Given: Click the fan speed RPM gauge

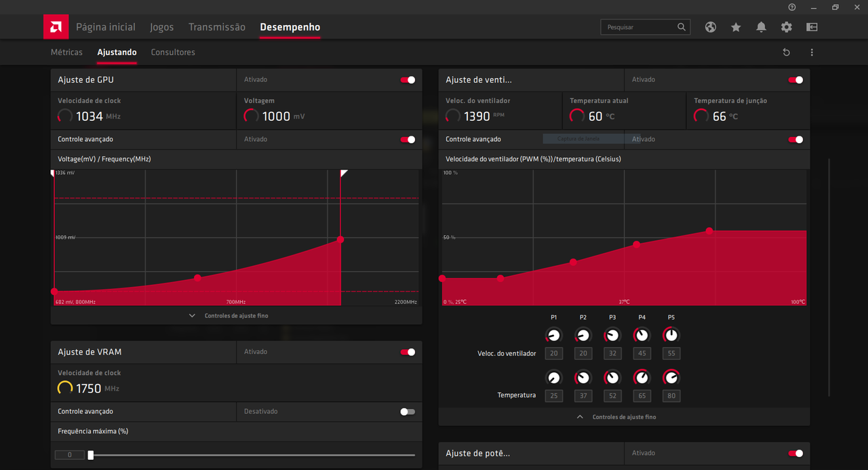Looking at the screenshot, I should tap(453, 116).
